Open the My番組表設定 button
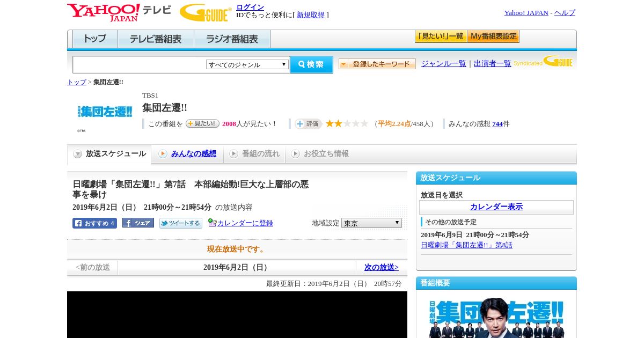The width and height of the screenshot is (644, 338). pos(493,36)
